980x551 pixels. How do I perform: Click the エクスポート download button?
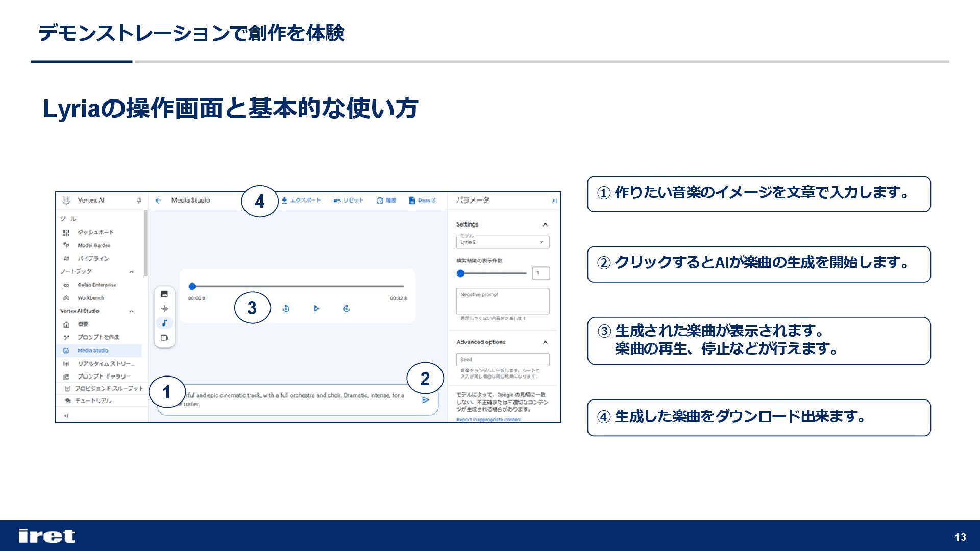click(302, 201)
